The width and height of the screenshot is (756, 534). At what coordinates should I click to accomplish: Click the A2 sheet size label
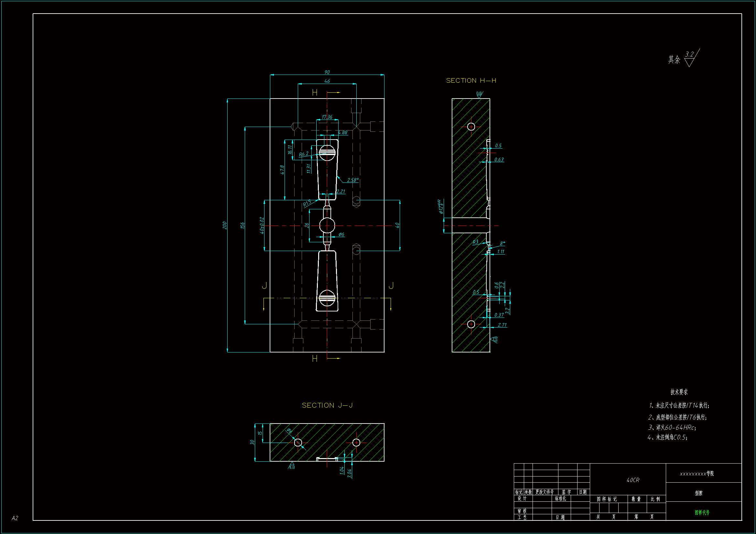[x=15, y=518]
